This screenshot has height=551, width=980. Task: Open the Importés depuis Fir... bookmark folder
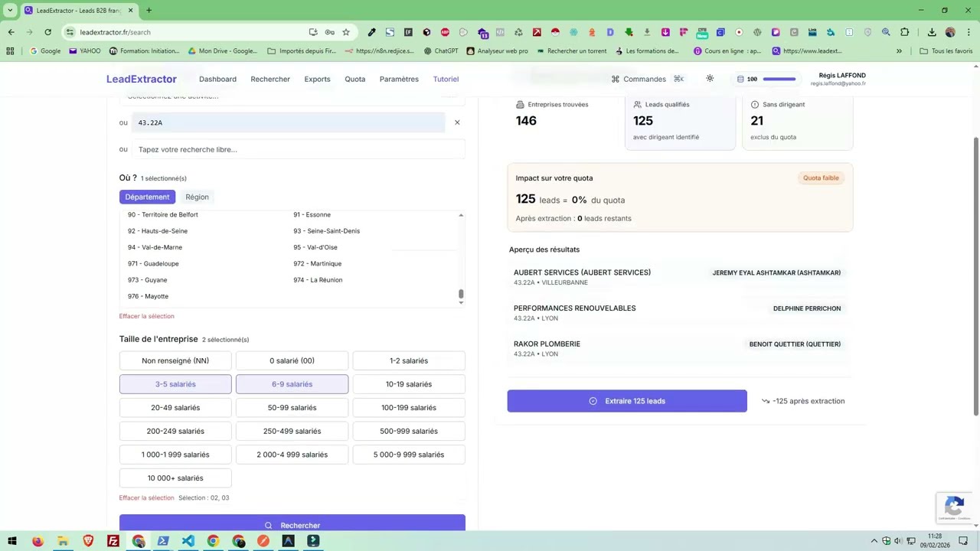click(x=302, y=51)
